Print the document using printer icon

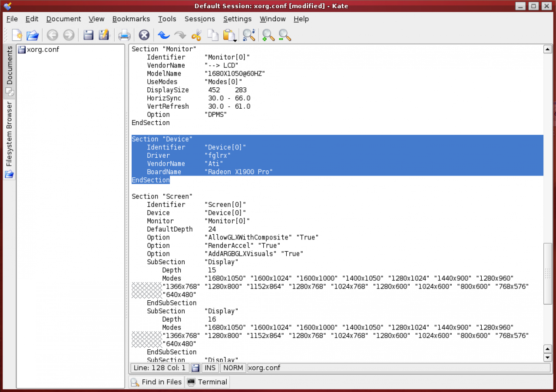125,35
